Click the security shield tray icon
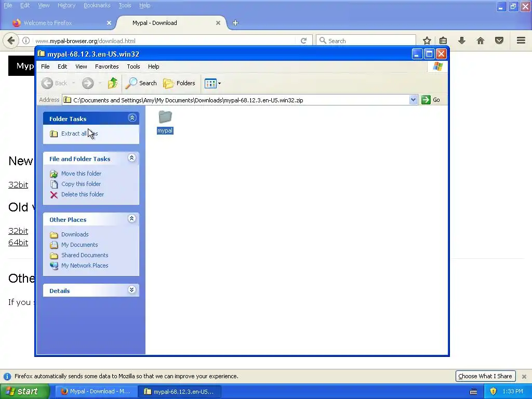This screenshot has height=399, width=532. pos(493,391)
